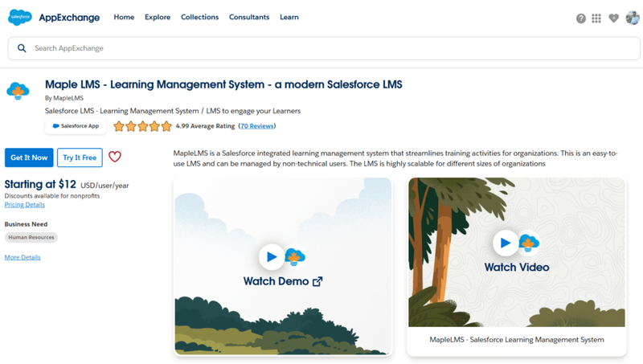
Task: Click 'MapleLMS - Salesforce Learning Management System' caption
Action: (x=517, y=340)
